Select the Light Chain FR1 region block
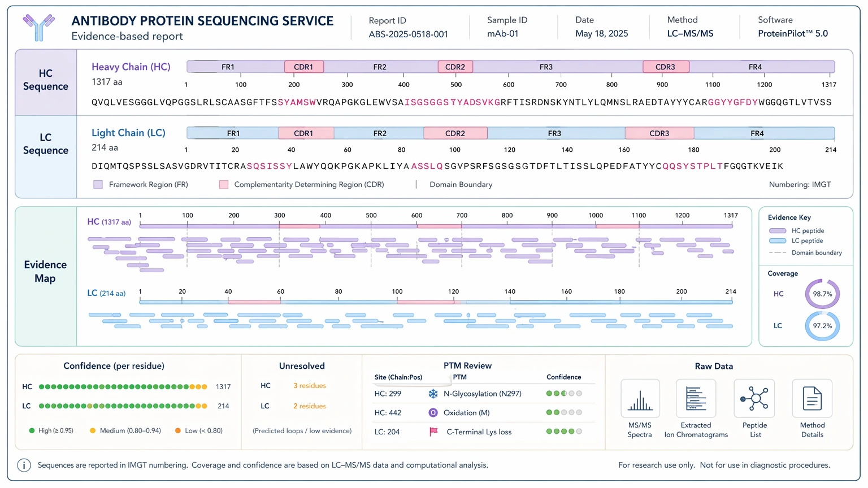 (x=233, y=133)
